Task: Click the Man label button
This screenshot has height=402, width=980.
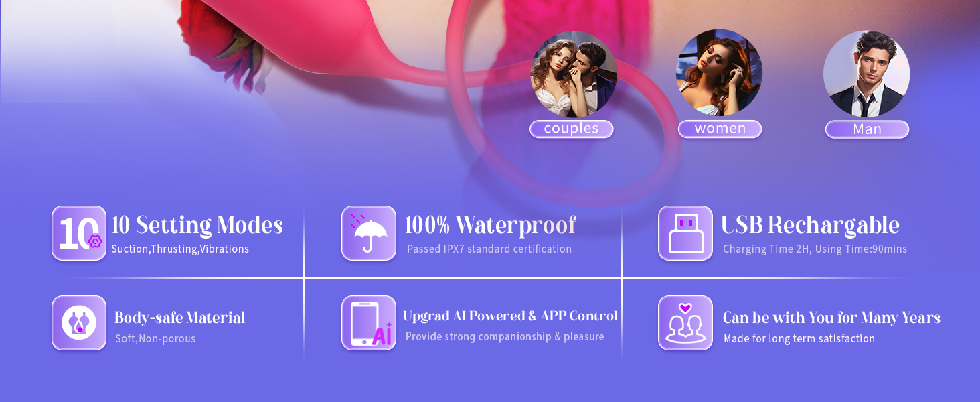Action: [x=868, y=129]
